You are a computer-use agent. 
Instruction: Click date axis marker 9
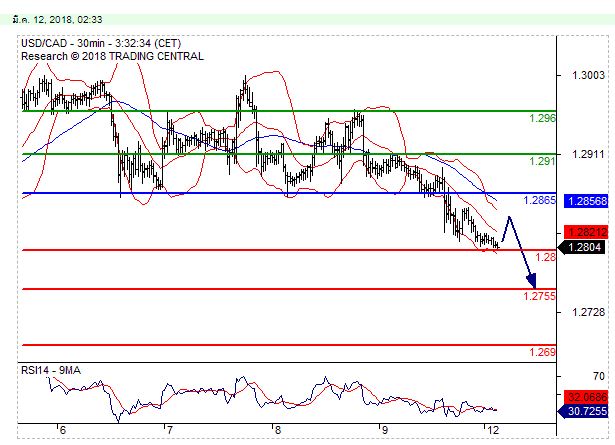click(385, 430)
